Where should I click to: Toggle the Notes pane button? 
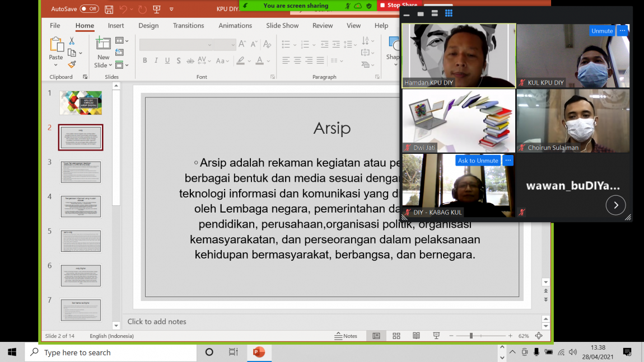(346, 336)
